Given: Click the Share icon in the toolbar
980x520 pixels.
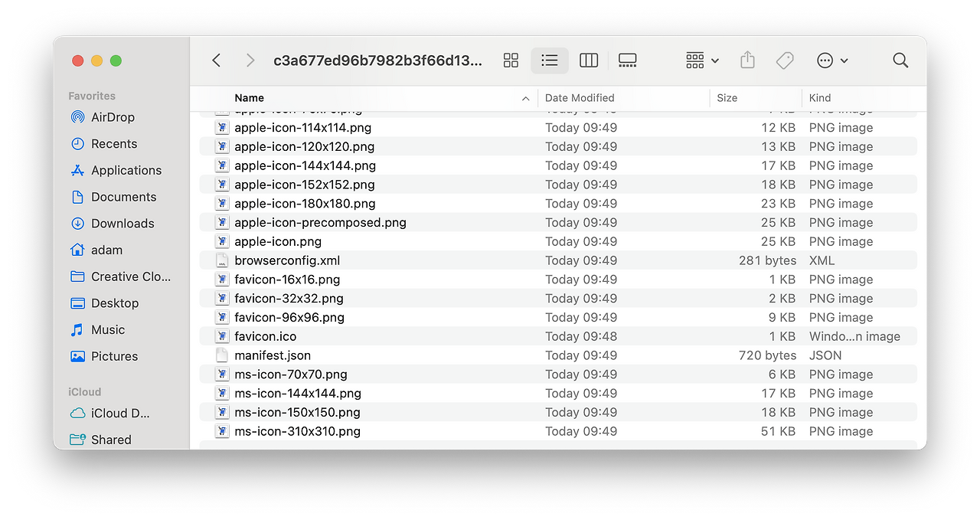Looking at the screenshot, I should (x=746, y=60).
